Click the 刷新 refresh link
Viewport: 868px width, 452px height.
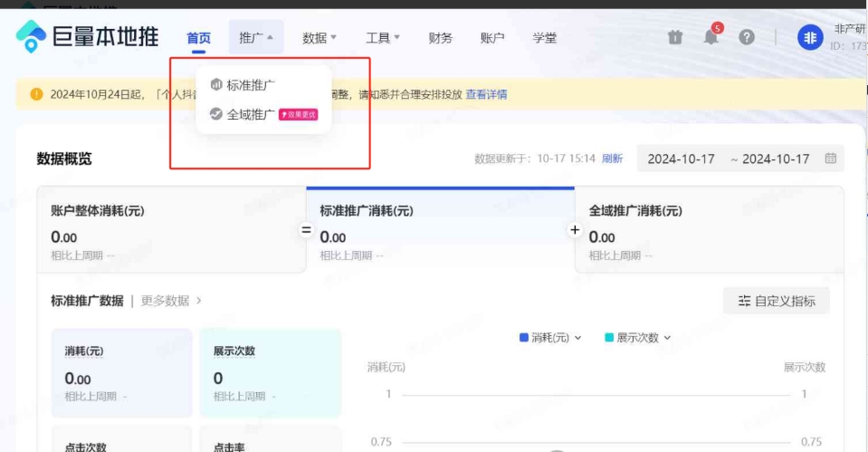click(612, 159)
